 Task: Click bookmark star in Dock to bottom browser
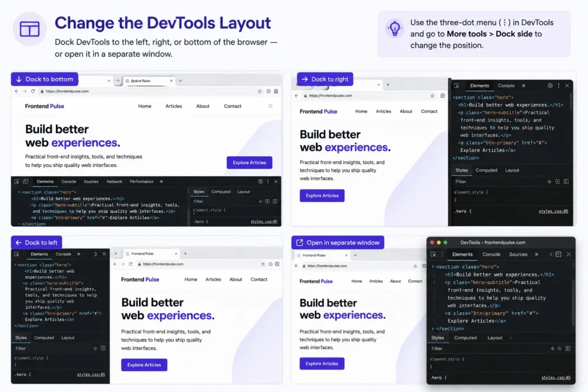click(260, 91)
